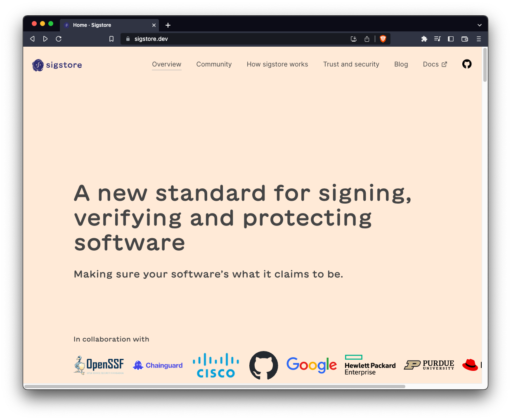Go back with the browser back arrow
The width and height of the screenshot is (511, 420).
coord(32,39)
